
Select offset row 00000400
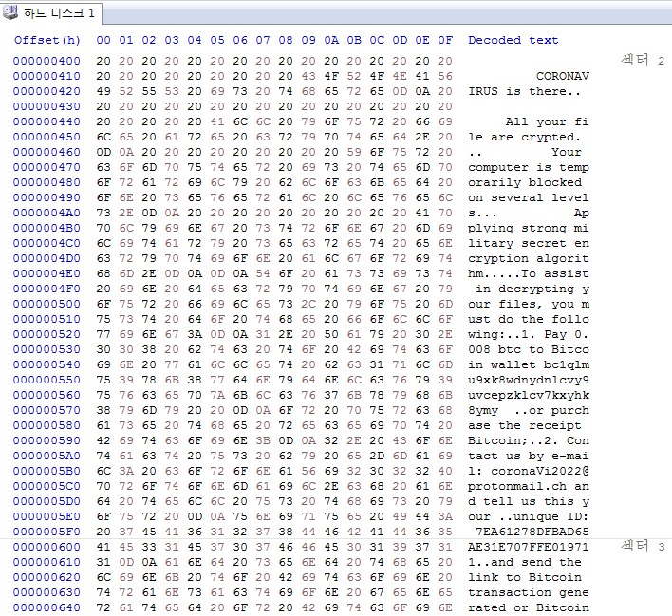(47, 61)
